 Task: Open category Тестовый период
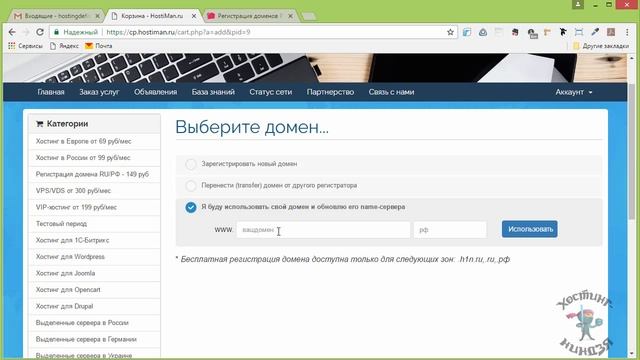94,224
